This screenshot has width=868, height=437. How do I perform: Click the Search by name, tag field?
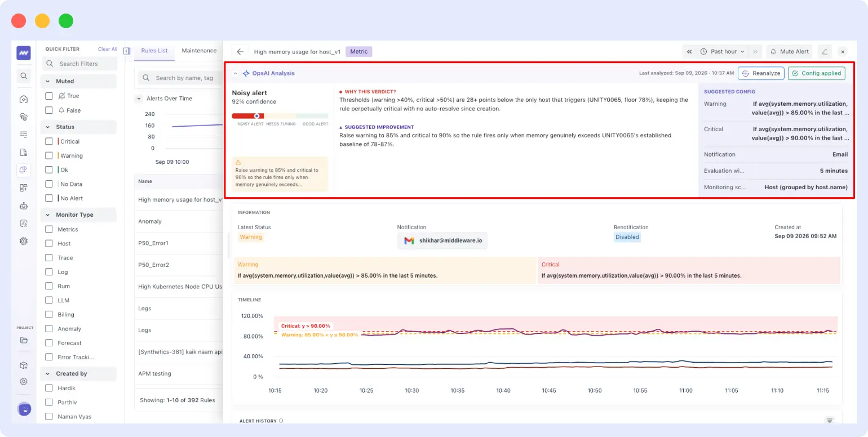tap(180, 78)
